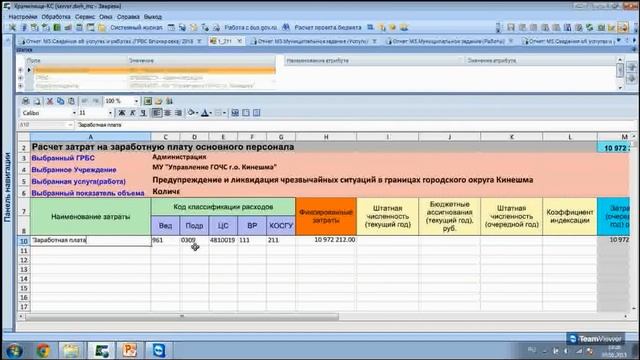The height and width of the screenshot is (360, 640).
Task: Open the font size 11 dropdown
Action: click(x=110, y=113)
